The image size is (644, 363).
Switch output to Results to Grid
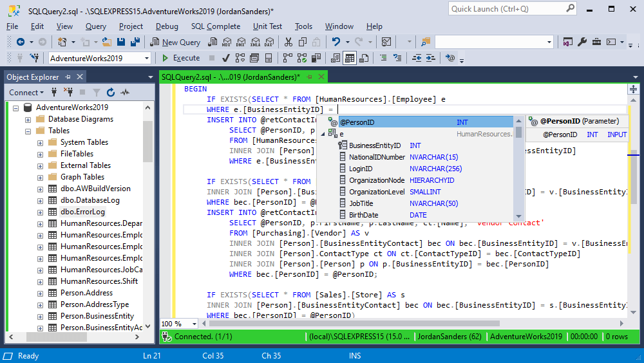coord(350,58)
